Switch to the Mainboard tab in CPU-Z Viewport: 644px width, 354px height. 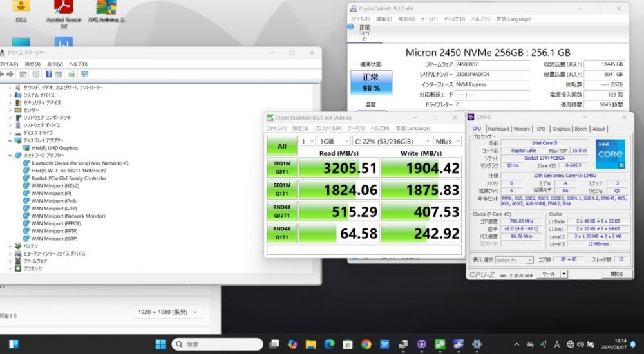pos(498,129)
